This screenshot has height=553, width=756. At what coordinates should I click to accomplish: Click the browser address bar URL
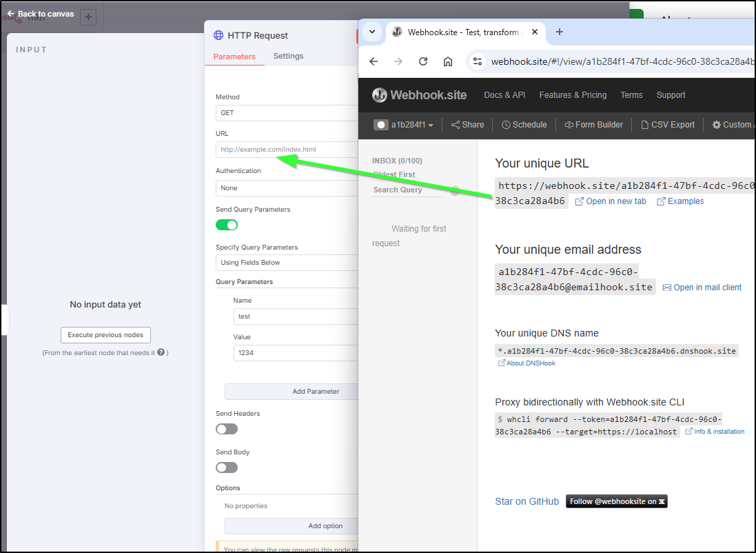point(622,61)
